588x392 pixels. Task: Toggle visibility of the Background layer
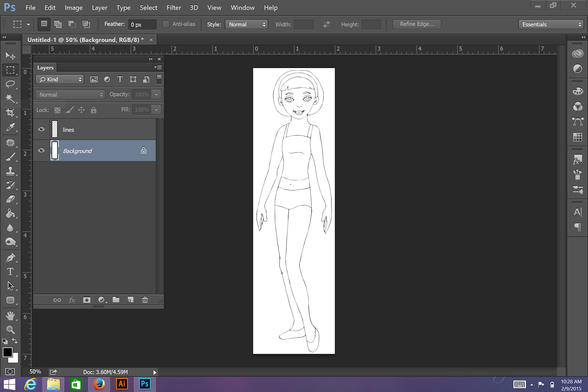(x=41, y=150)
